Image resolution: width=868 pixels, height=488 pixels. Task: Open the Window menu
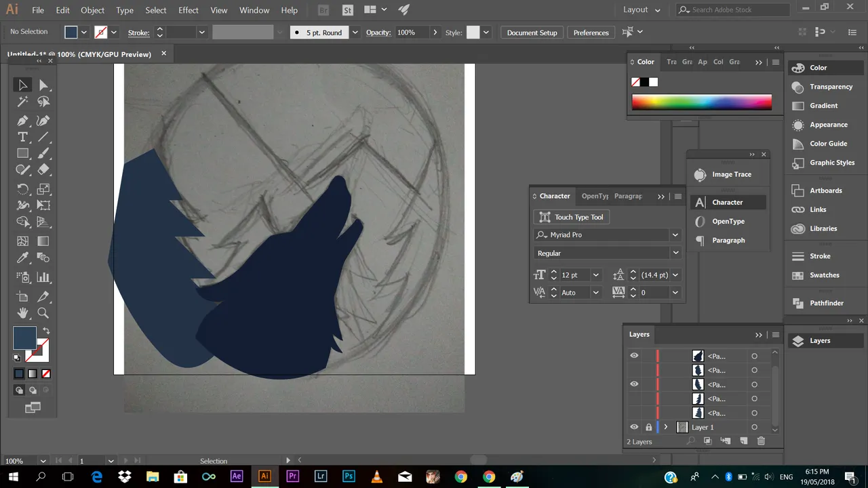254,10
